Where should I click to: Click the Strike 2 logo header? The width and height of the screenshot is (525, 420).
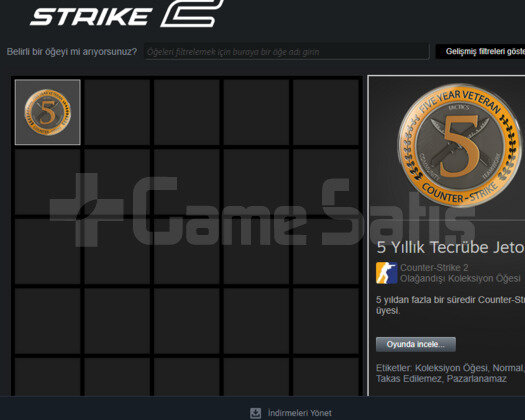point(127,13)
